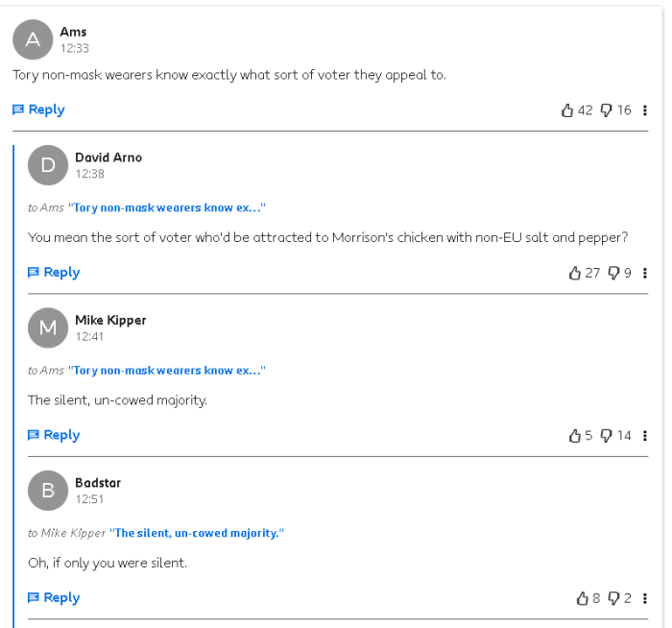Open quoted 'The silent, un-cowed majority.' link
This screenshot has height=628, width=672.
pyautogui.click(x=197, y=533)
